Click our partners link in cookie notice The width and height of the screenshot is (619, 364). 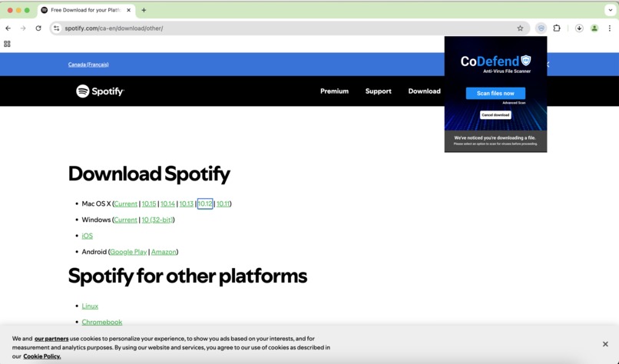[51, 339]
